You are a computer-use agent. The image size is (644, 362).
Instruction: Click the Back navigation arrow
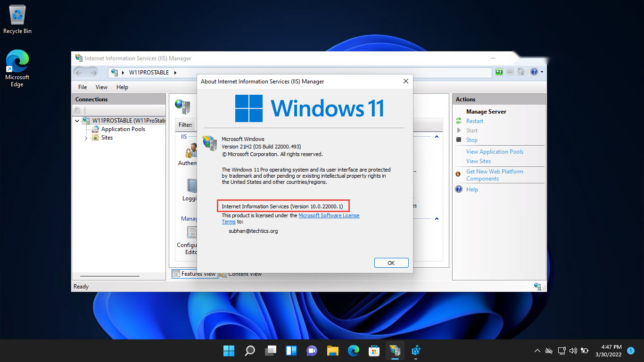(79, 73)
